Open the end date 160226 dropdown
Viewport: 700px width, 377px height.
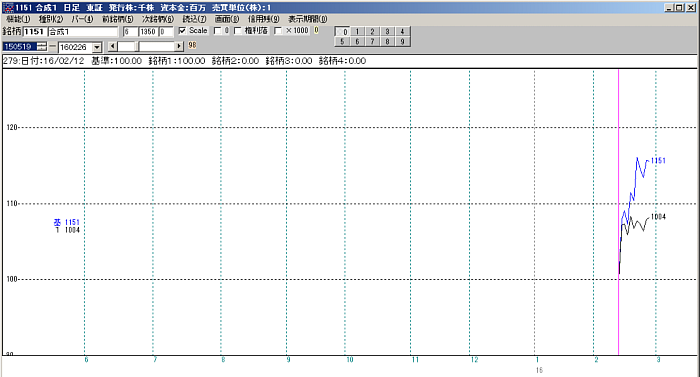[97, 47]
